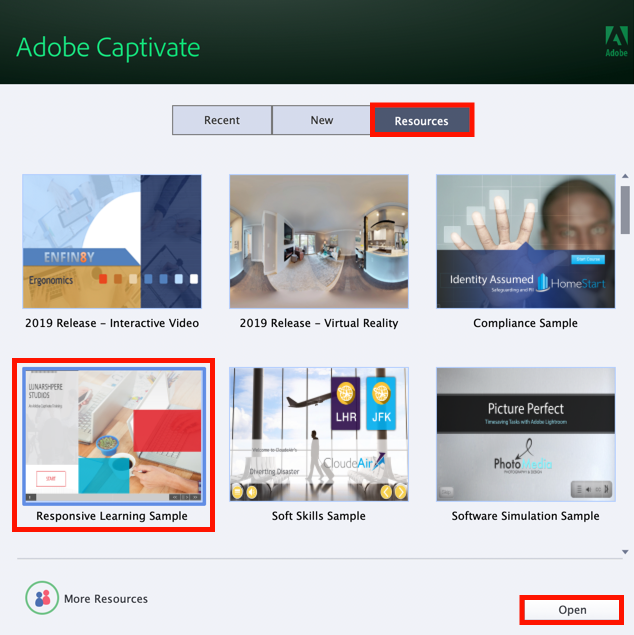Select the Software Simulation Sample thumbnail
The width and height of the screenshot is (634, 635).
coord(525,435)
